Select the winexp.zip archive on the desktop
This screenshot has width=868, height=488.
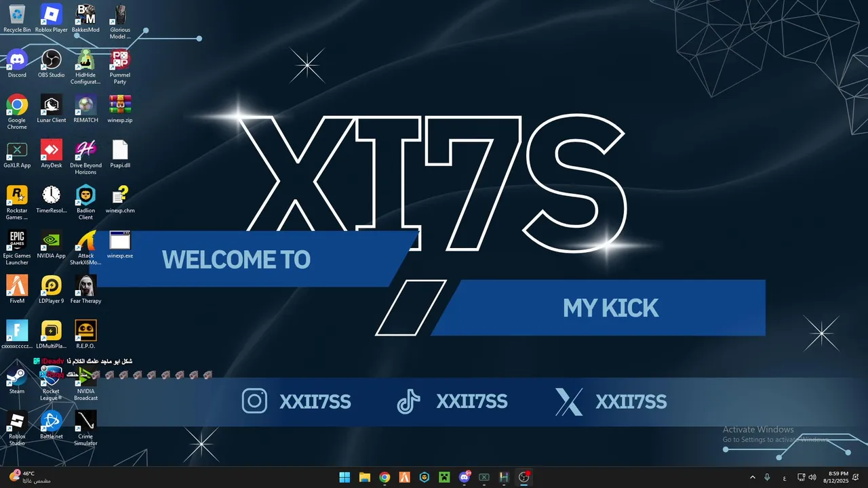[120, 109]
